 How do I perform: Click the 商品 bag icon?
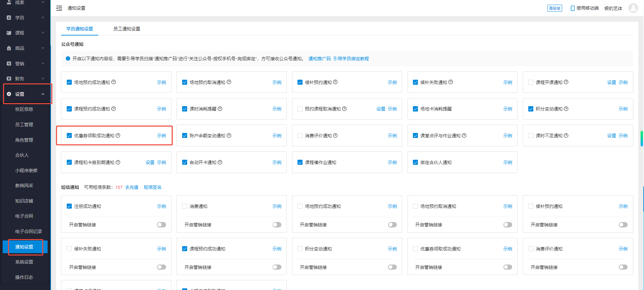pyautogui.click(x=9, y=48)
